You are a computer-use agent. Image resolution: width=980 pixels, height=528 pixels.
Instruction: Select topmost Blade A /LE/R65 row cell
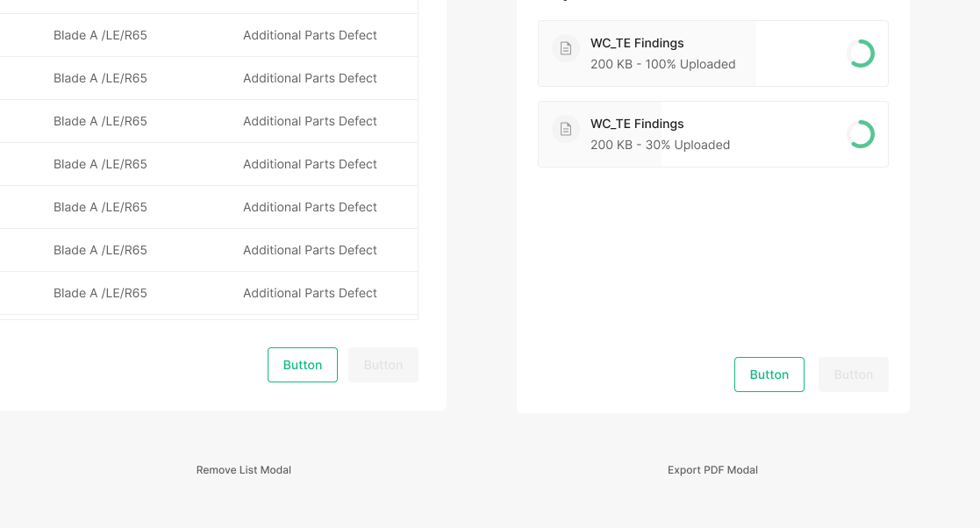click(100, 35)
